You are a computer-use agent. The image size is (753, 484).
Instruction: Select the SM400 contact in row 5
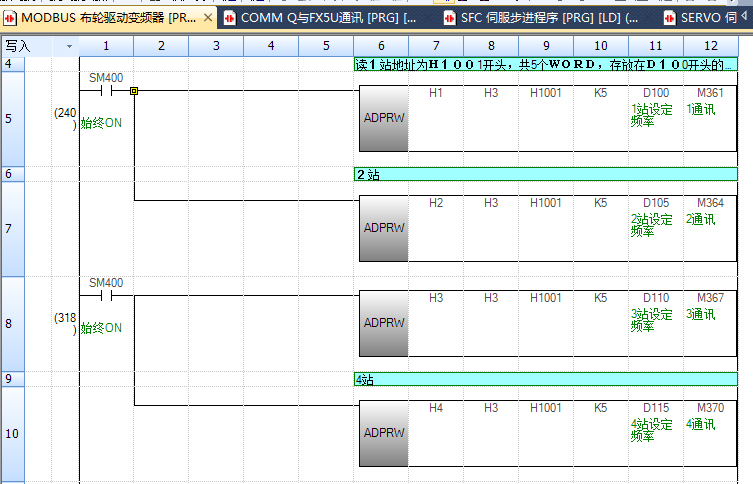(x=106, y=89)
